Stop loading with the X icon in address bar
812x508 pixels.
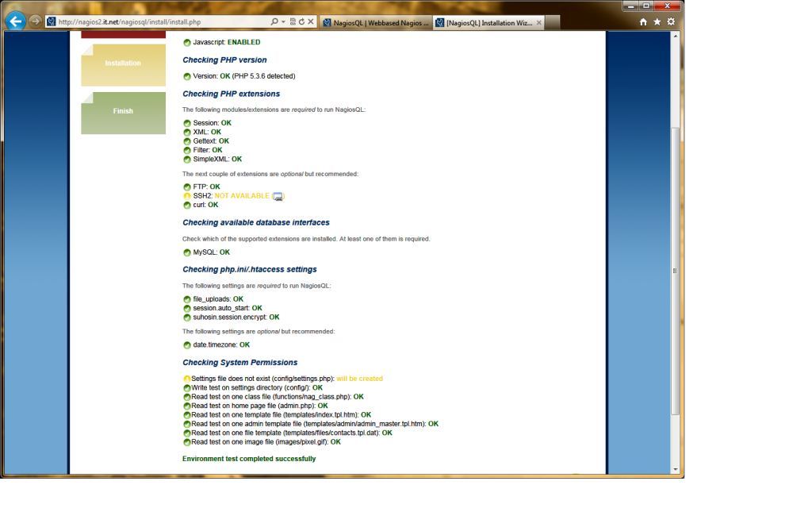tap(310, 21)
